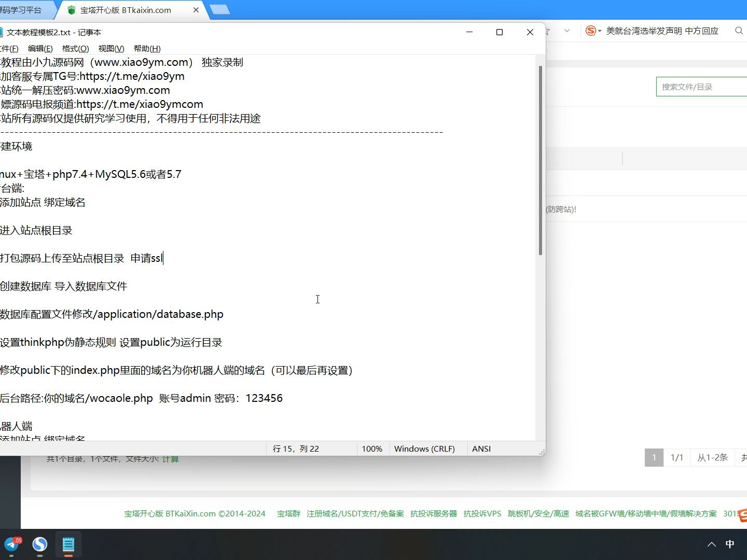Image resolution: width=747 pixels, height=560 pixels.
Task: Click the line with php7.4+MySQL5.6
Action: (91, 174)
